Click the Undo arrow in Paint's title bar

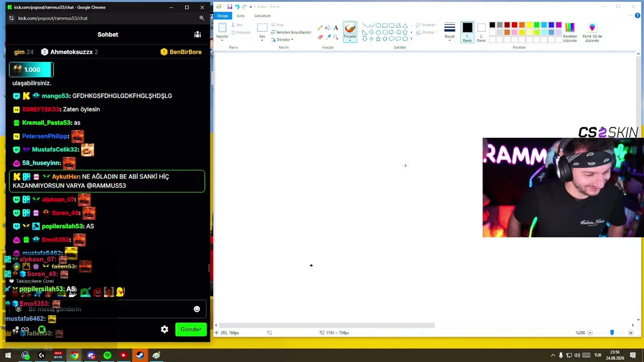237,7
